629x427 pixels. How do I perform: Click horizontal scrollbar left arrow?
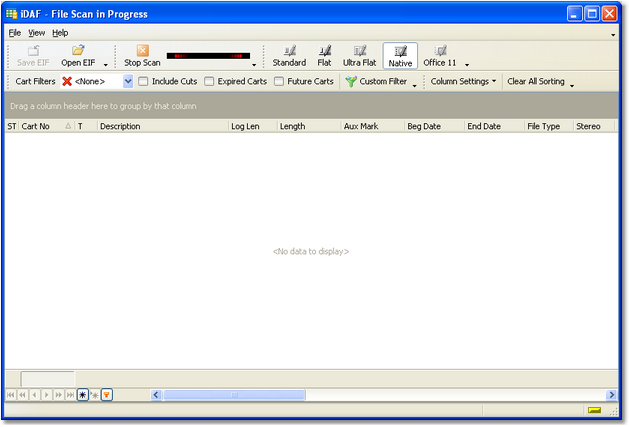coord(156,395)
